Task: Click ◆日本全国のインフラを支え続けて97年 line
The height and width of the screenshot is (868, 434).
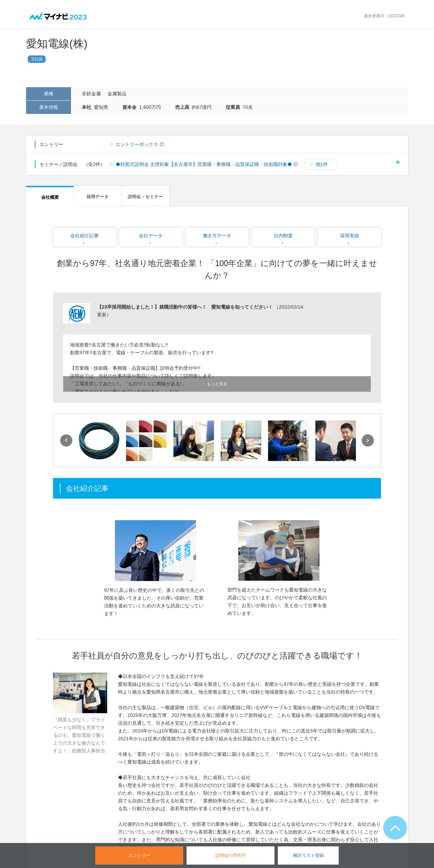Action: [161, 676]
